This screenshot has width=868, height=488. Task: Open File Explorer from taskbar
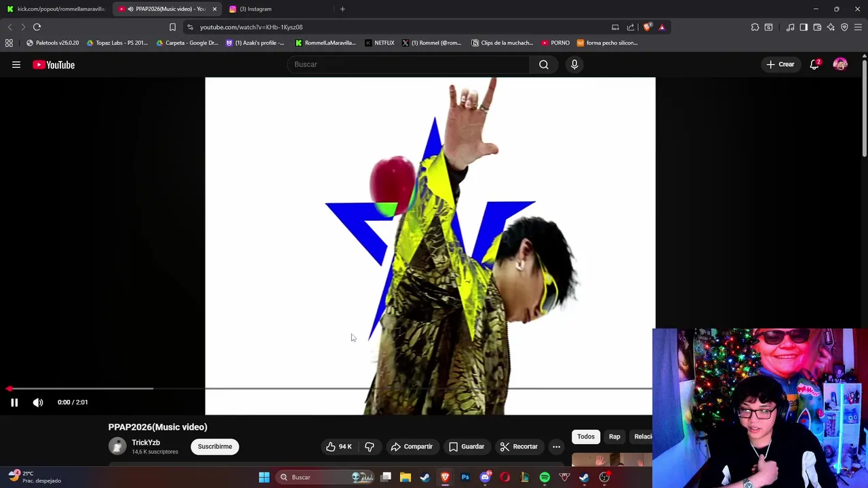pos(406,477)
